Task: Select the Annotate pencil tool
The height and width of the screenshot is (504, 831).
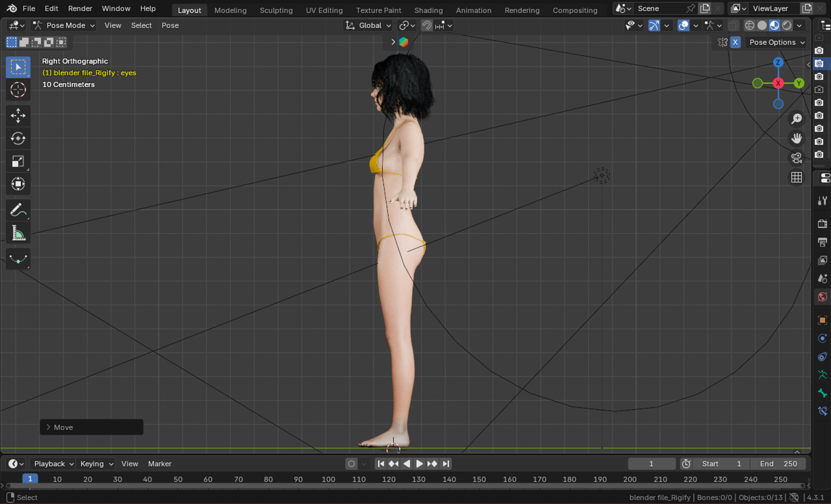Action: [x=18, y=210]
